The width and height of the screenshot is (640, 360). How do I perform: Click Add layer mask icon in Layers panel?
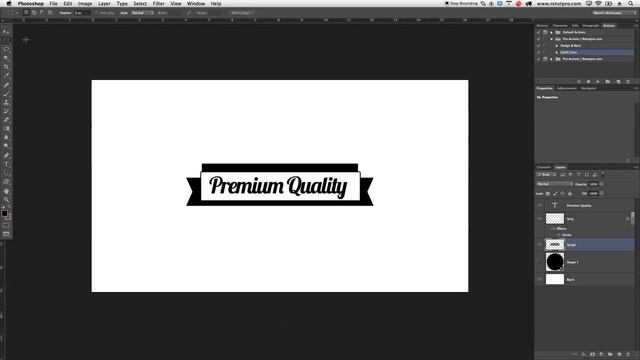point(592,354)
